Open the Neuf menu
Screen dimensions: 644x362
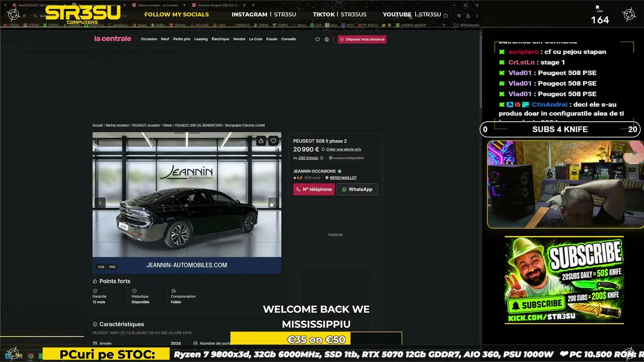[x=165, y=39]
